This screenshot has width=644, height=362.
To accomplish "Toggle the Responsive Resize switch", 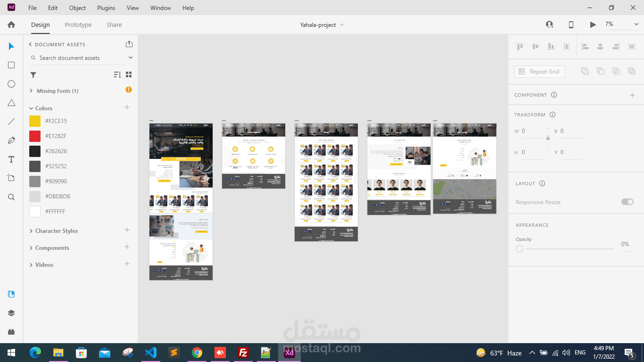I will click(627, 202).
